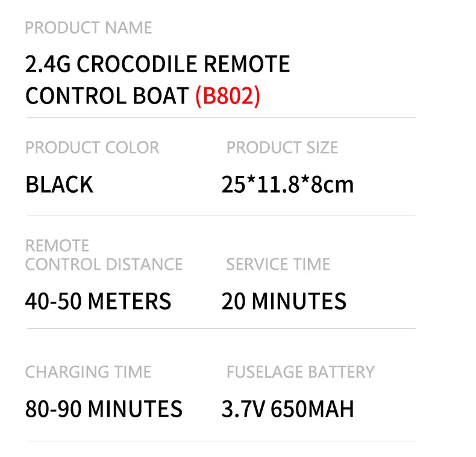Click the bottom divider under 3.7V 650MAH

[x=221, y=441]
